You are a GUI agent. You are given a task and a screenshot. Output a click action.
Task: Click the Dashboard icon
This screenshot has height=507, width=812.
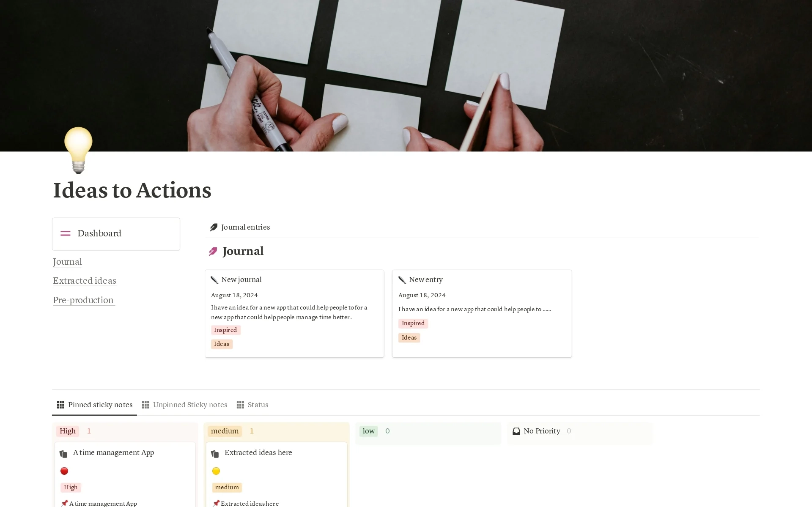[x=66, y=233]
